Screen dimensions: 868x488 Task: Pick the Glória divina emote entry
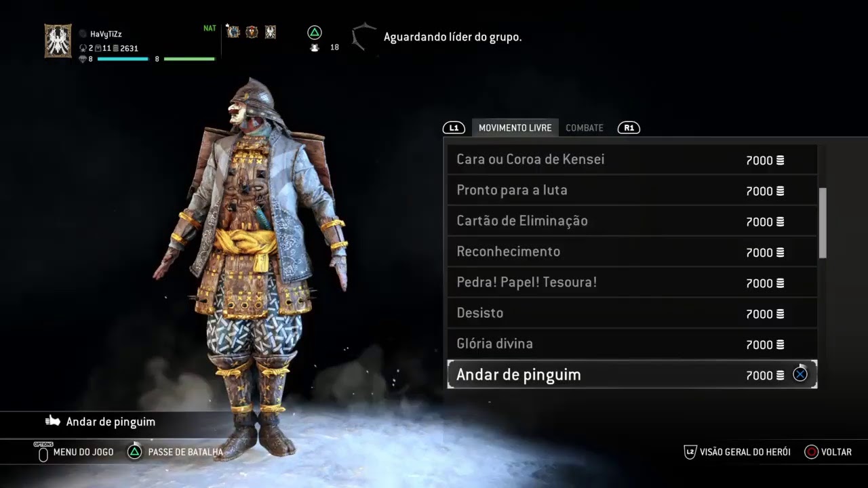click(x=632, y=344)
